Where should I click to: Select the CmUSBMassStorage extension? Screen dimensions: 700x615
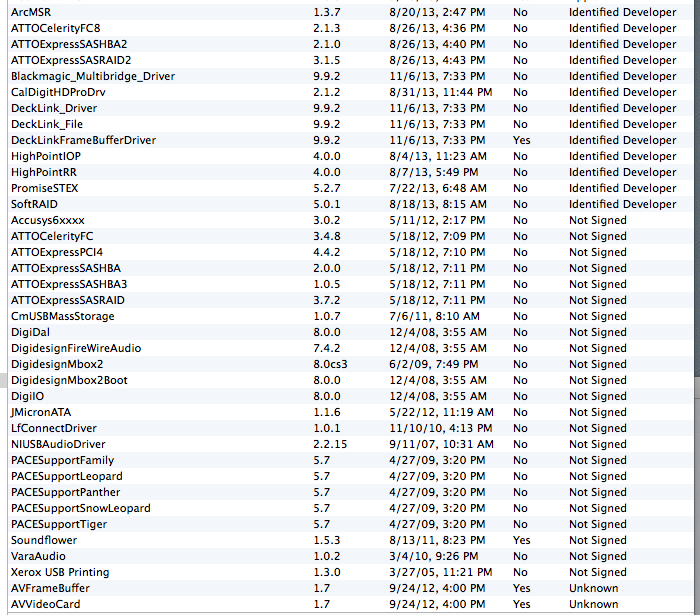[350, 316]
